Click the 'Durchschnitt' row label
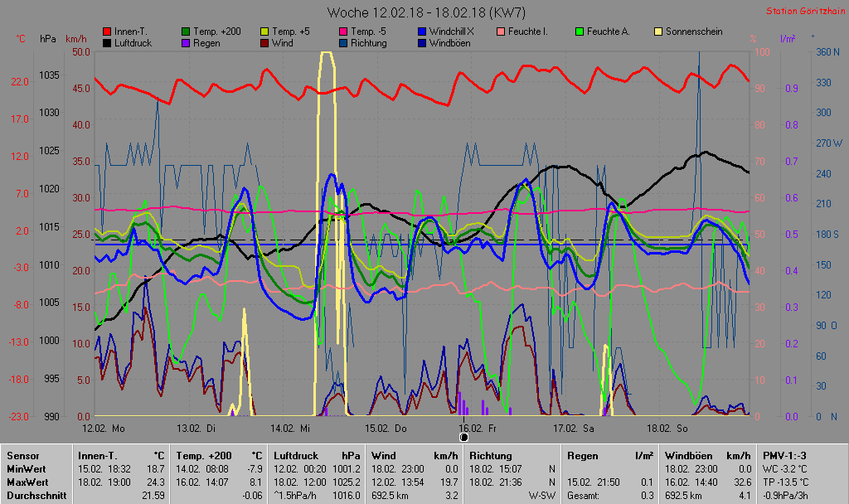This screenshot has height=504, width=849. [x=36, y=496]
